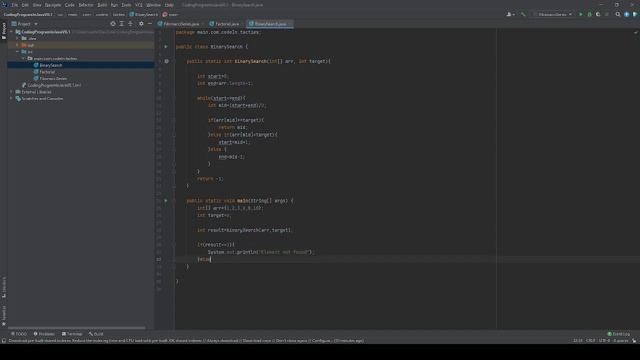Toggle the Favorites side tool window button
Screen dimensions: 640x360
click(4, 316)
